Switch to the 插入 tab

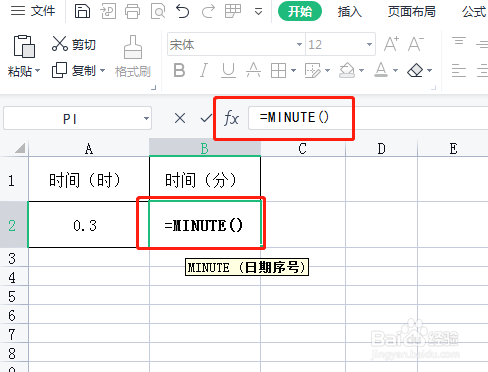(349, 12)
